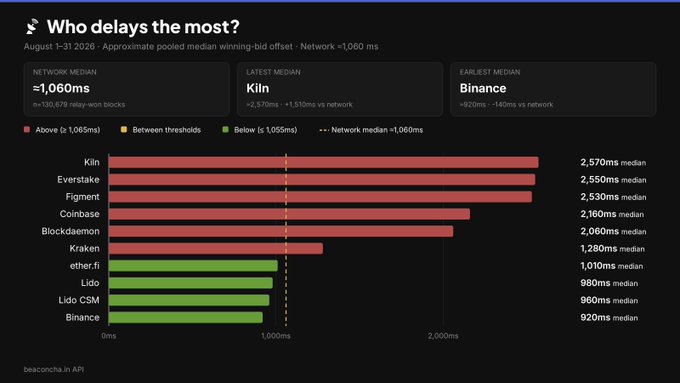Select the Latest Median card showing Kiln

(340, 89)
